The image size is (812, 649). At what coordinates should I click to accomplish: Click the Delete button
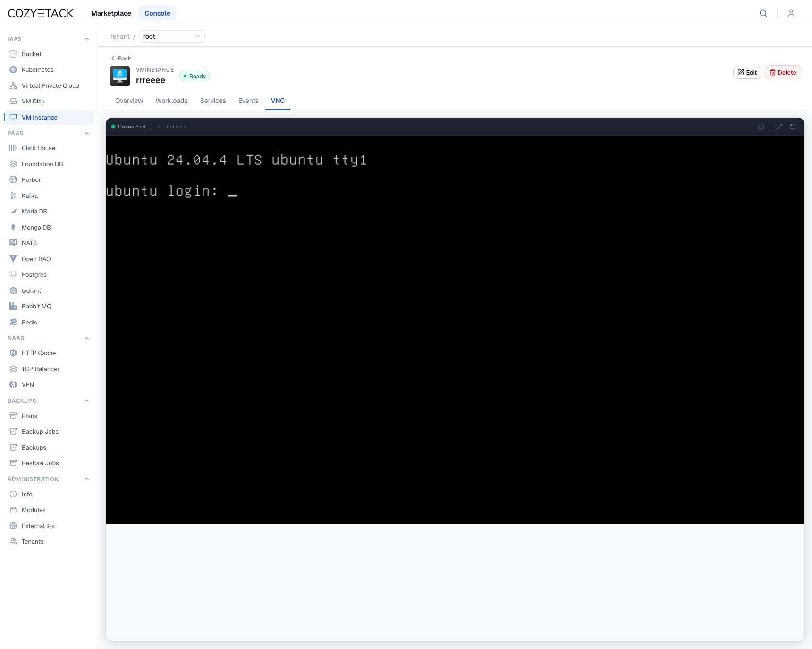(783, 72)
